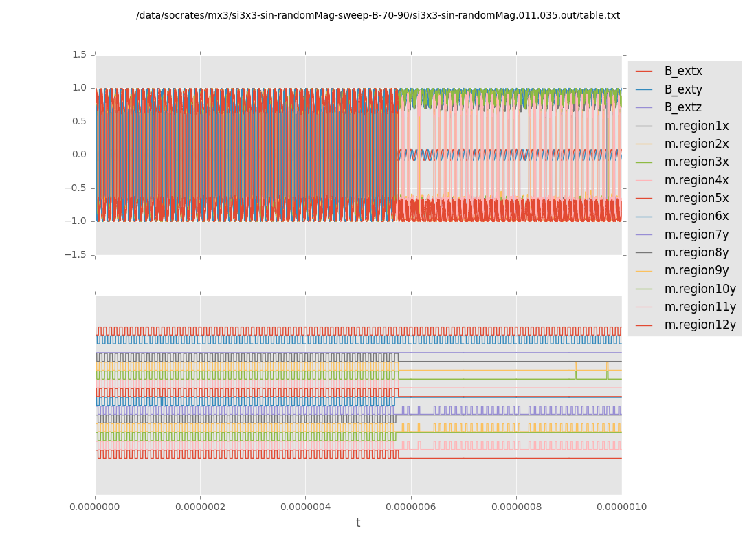The image size is (756, 550).
Task: Click m.region7y in the legend
Action: [696, 234]
